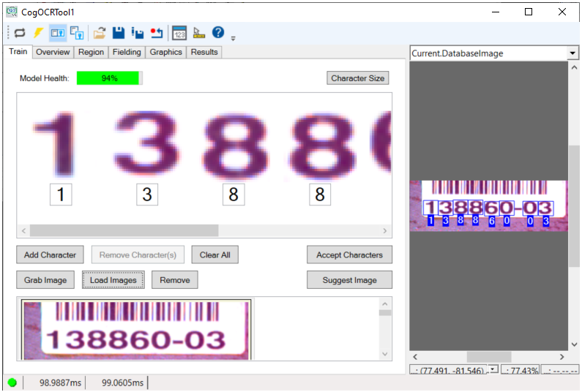This screenshot has height=392, width=582.
Task: Switch to the Train tab
Action: [x=18, y=51]
